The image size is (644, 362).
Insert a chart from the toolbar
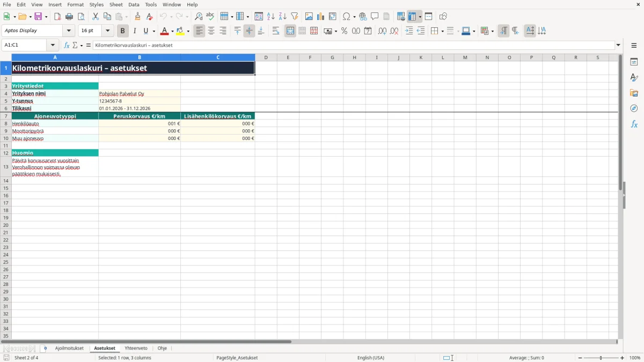click(321, 17)
